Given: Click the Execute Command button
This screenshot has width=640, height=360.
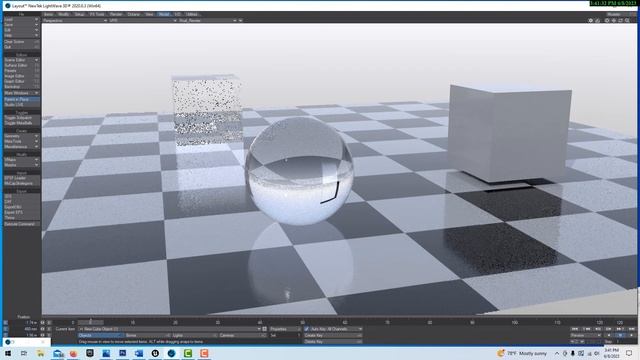Looking at the screenshot, I should pos(22,224).
